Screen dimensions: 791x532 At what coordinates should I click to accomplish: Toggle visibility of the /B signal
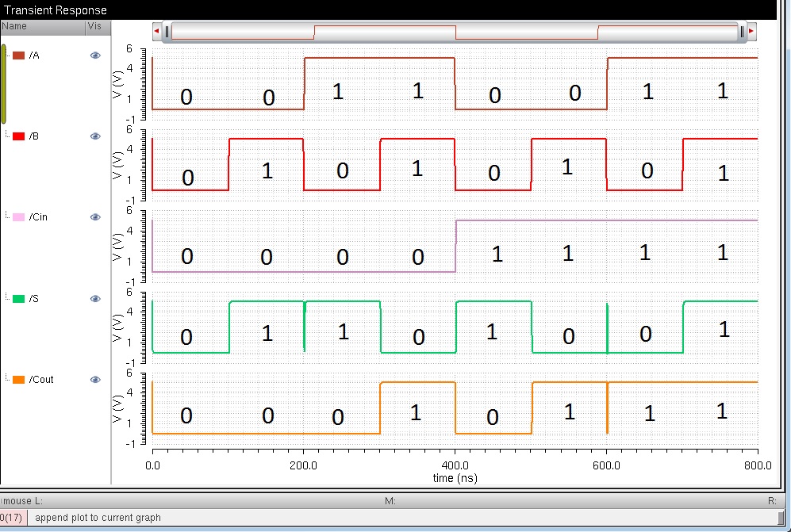coord(95,136)
